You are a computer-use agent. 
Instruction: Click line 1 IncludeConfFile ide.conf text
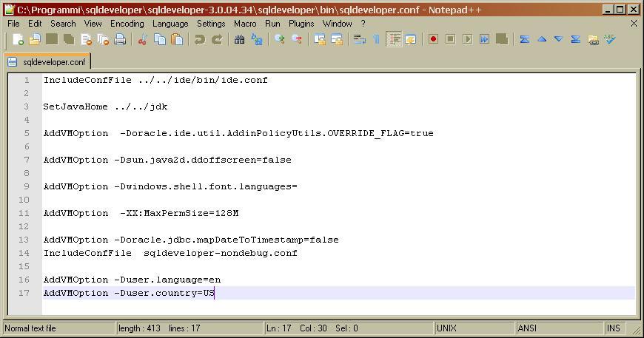[155, 80]
